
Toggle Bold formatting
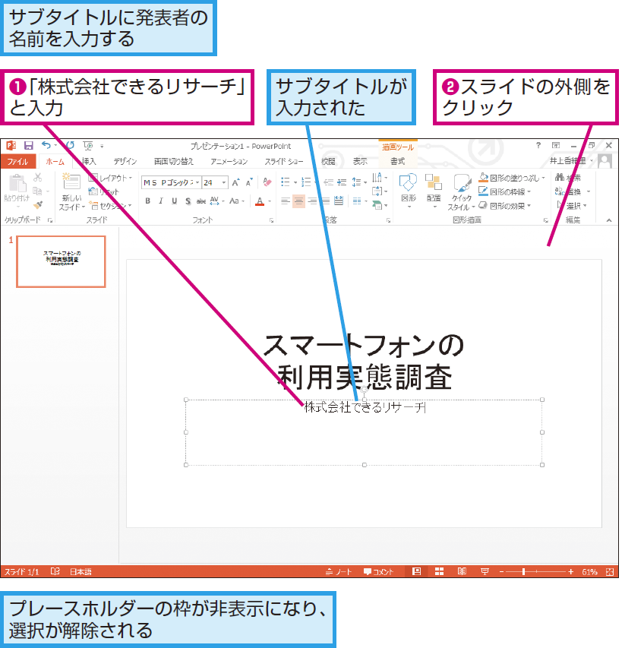[147, 201]
